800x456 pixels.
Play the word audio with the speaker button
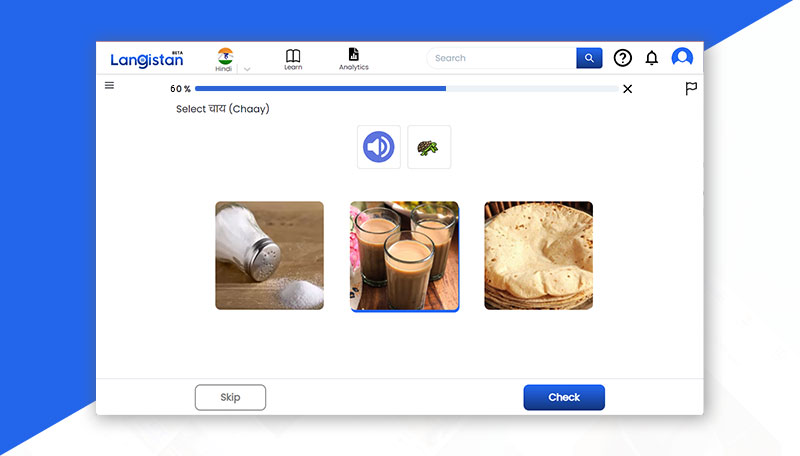pos(379,147)
